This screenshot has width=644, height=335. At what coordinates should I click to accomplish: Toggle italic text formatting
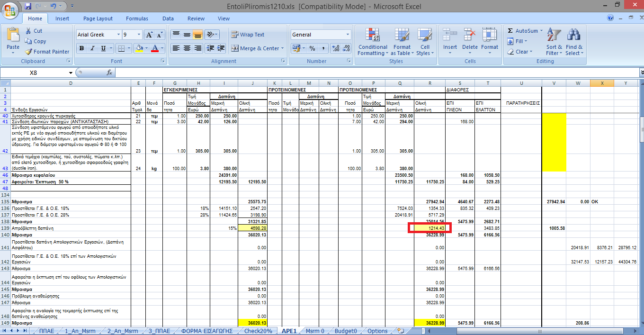[92, 48]
